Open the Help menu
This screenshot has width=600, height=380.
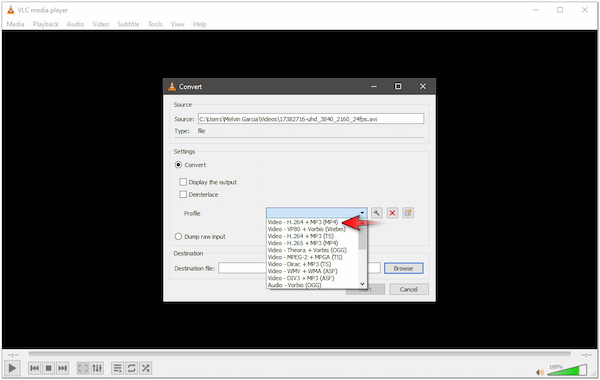click(x=200, y=24)
